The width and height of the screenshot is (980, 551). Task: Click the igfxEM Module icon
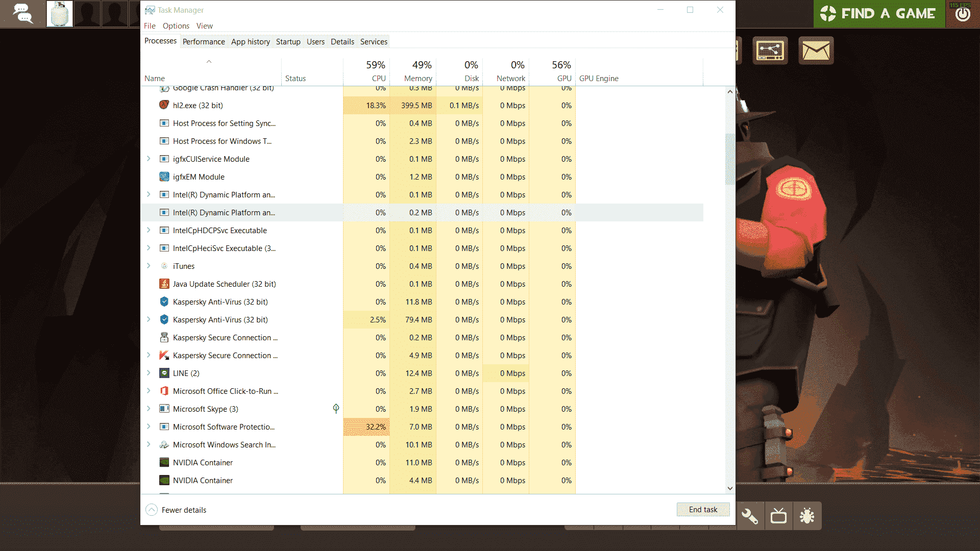pyautogui.click(x=164, y=177)
